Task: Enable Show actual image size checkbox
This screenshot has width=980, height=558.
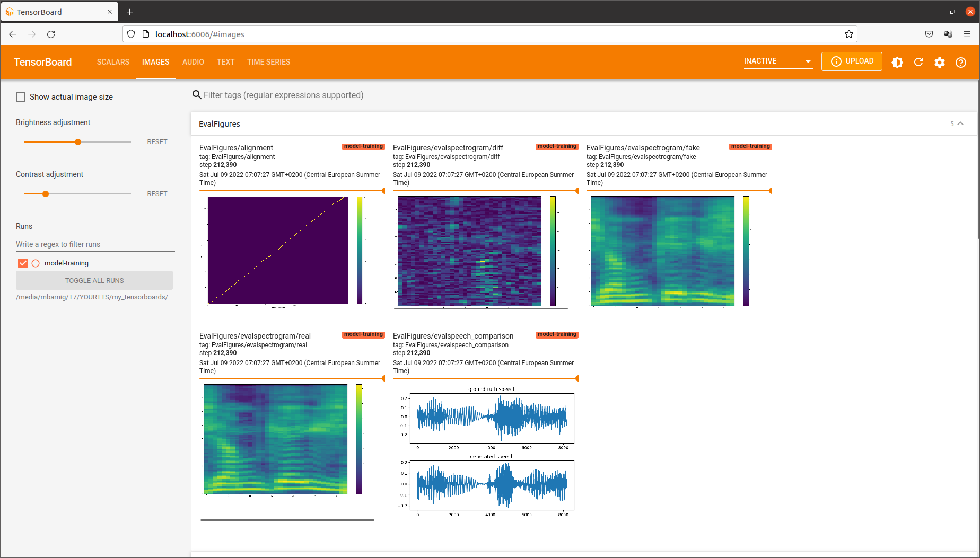Action: (x=21, y=97)
